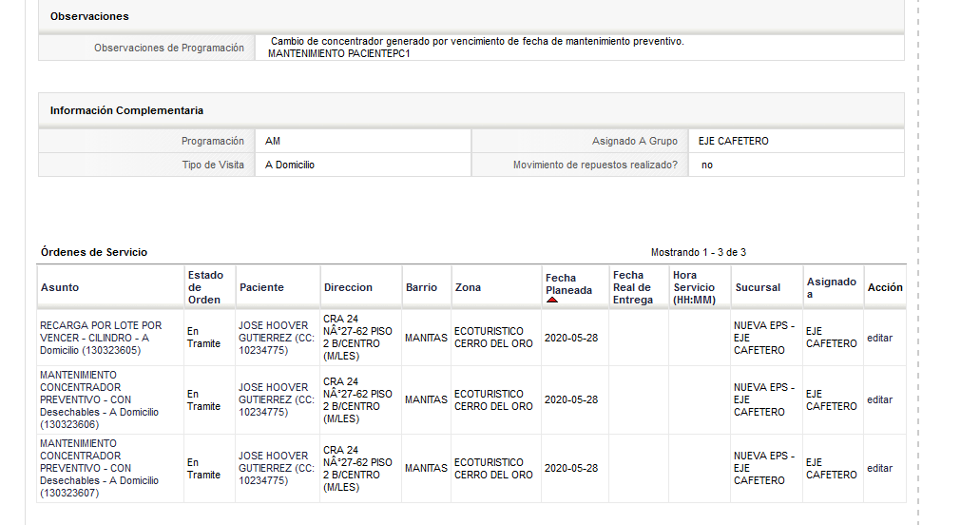Image resolution: width=980 pixels, height=525 pixels.
Task: Click third row's 2020-05-28 planned date
Action: pyautogui.click(x=571, y=468)
